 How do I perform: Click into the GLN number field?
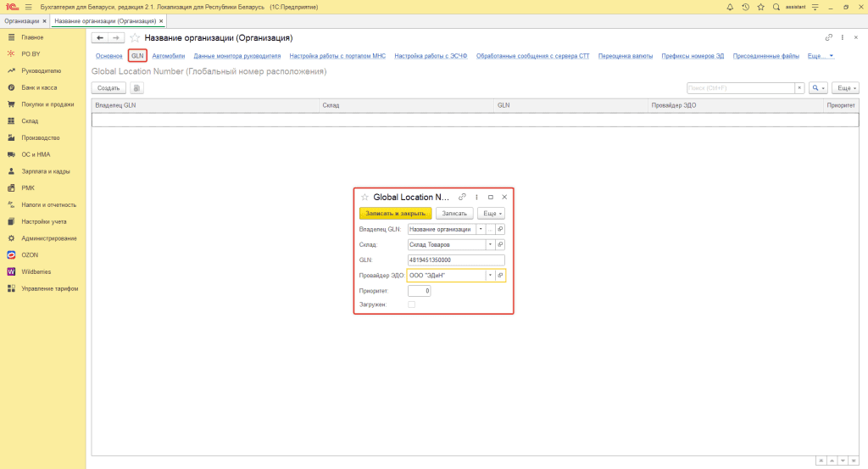tap(455, 260)
